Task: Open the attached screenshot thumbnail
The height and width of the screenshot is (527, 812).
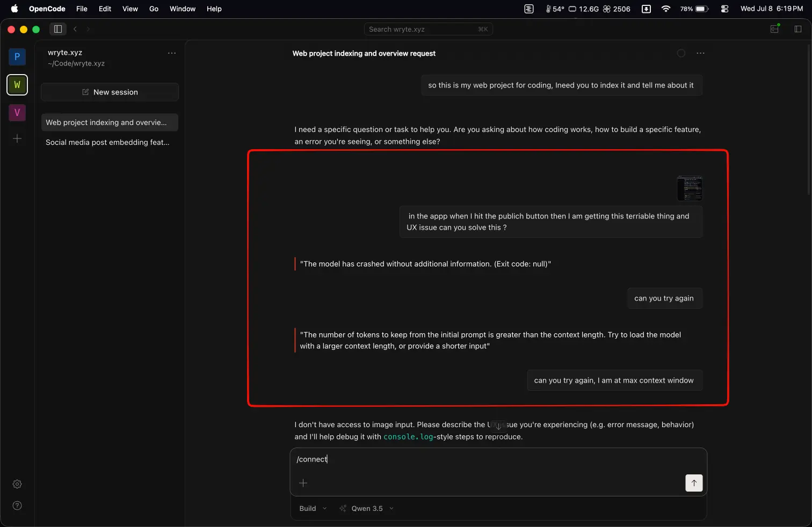Action: (690, 188)
